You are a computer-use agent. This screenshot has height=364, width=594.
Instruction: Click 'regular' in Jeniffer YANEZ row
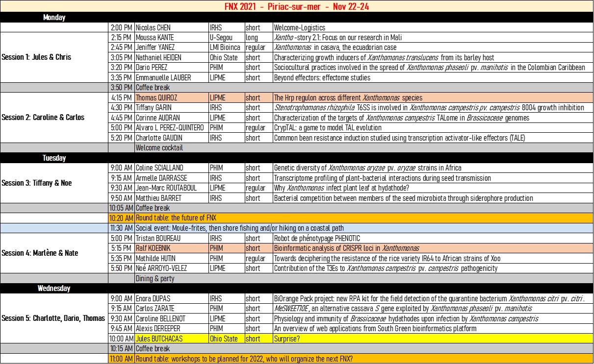tap(258, 48)
